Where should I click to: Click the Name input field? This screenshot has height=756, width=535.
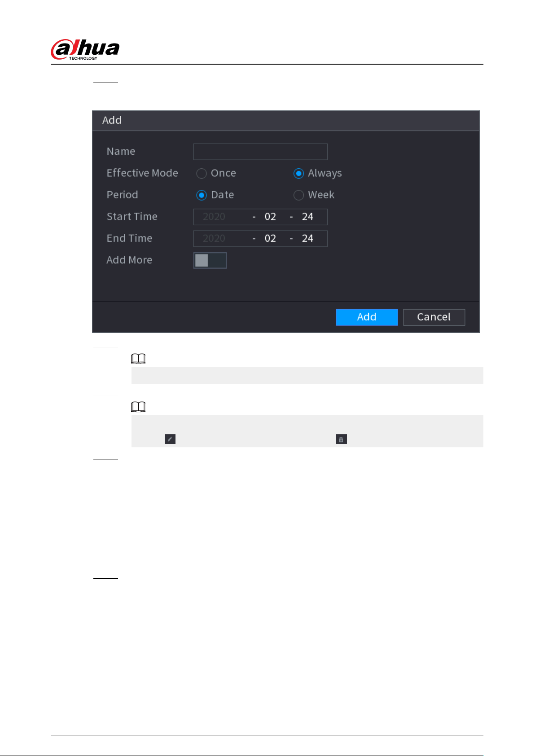click(260, 152)
